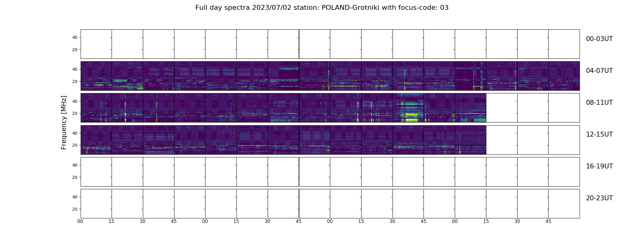Click the 20 tick label of the 12-15UT row
The image size is (644, 245).
[x=75, y=145]
